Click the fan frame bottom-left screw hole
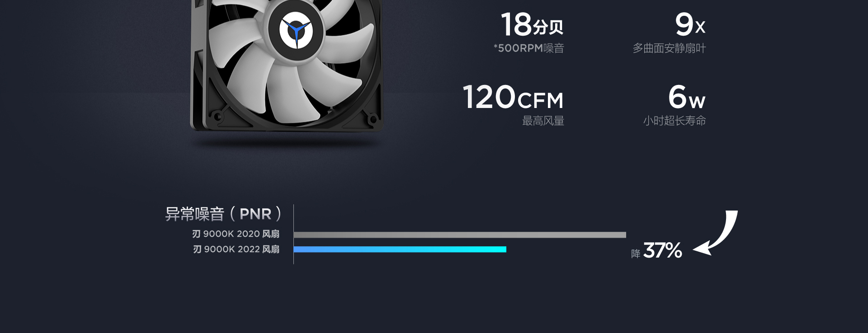 click(217, 117)
